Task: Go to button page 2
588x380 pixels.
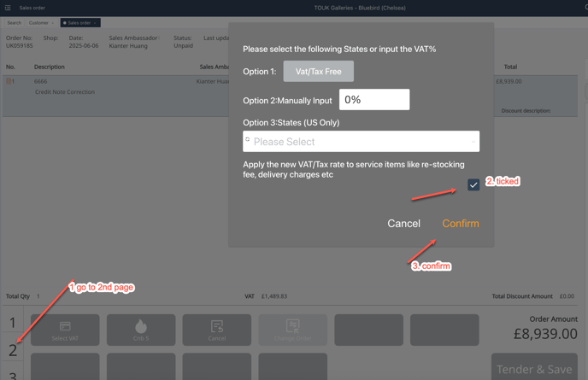Action: [x=13, y=349]
